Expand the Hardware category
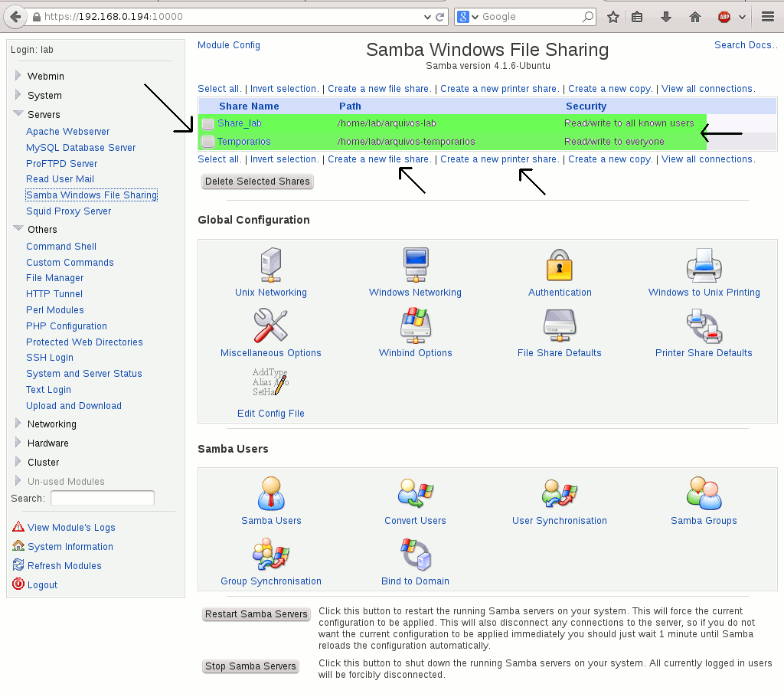Image resolution: width=784 pixels, height=697 pixels. coord(18,442)
